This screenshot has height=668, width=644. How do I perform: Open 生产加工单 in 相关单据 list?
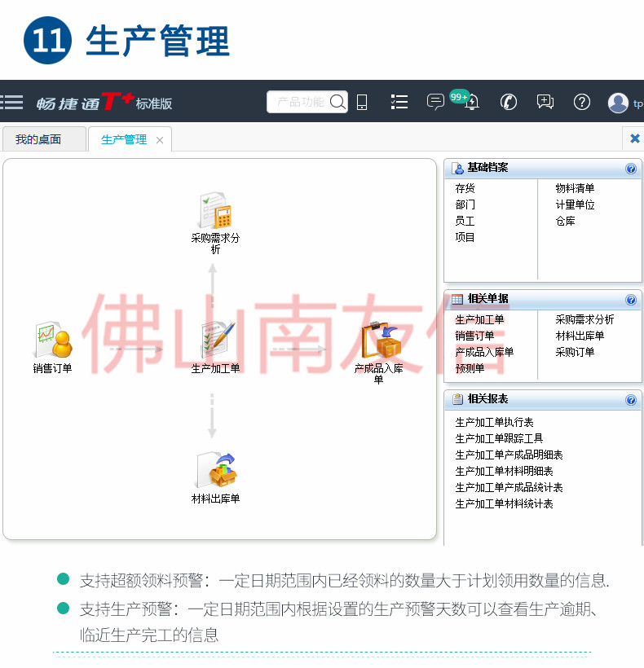point(479,319)
